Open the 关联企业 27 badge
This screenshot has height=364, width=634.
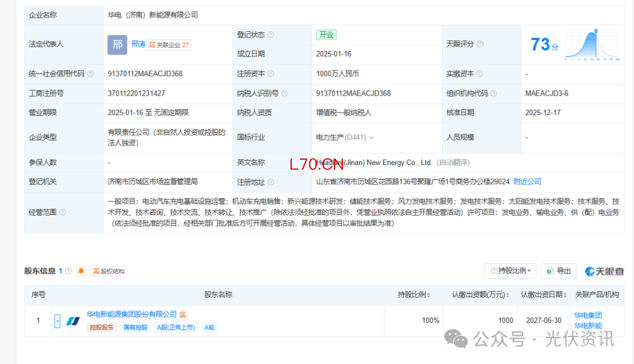coord(169,45)
